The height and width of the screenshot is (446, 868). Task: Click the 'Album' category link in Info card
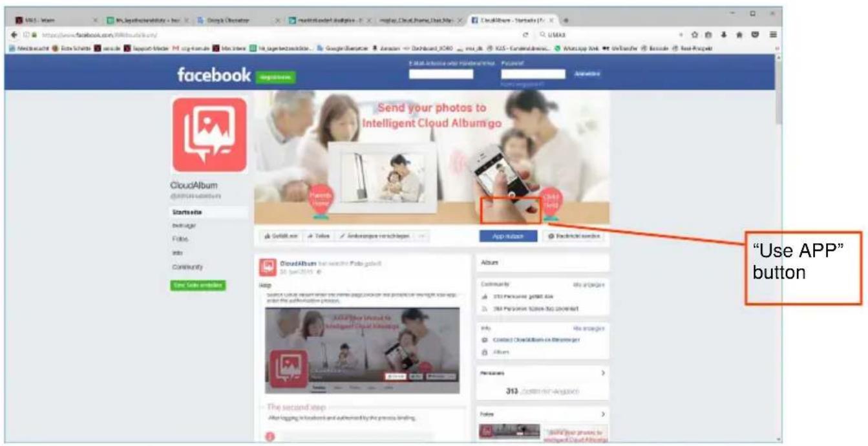pyautogui.click(x=500, y=352)
